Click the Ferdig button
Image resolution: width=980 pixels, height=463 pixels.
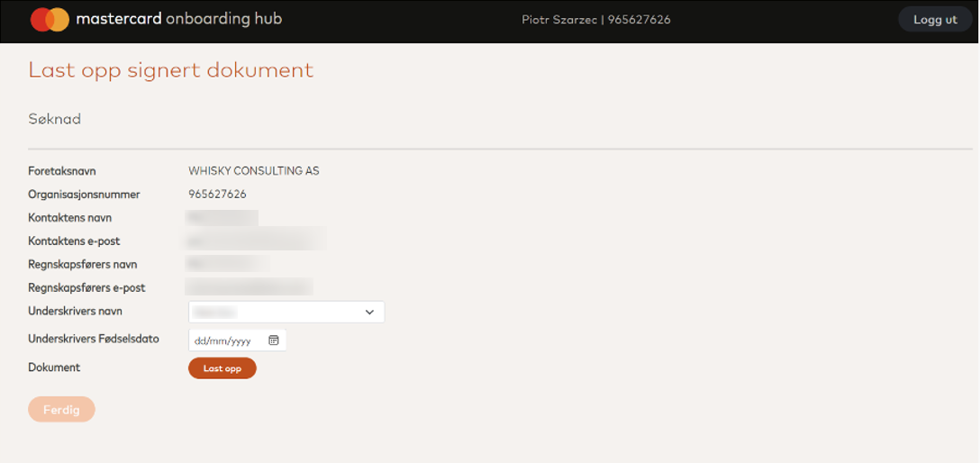coord(61,409)
